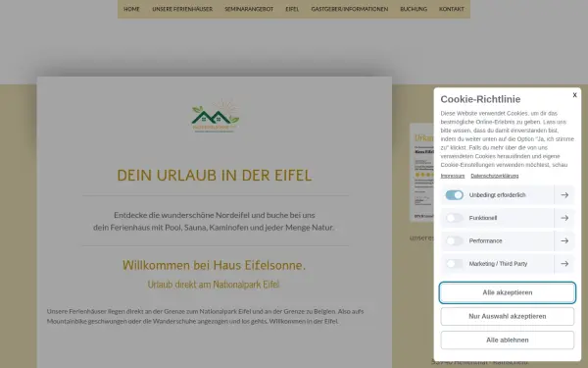This screenshot has width=588, height=368.
Task: Click the Marketing / Third Party label
Action: pos(498,264)
